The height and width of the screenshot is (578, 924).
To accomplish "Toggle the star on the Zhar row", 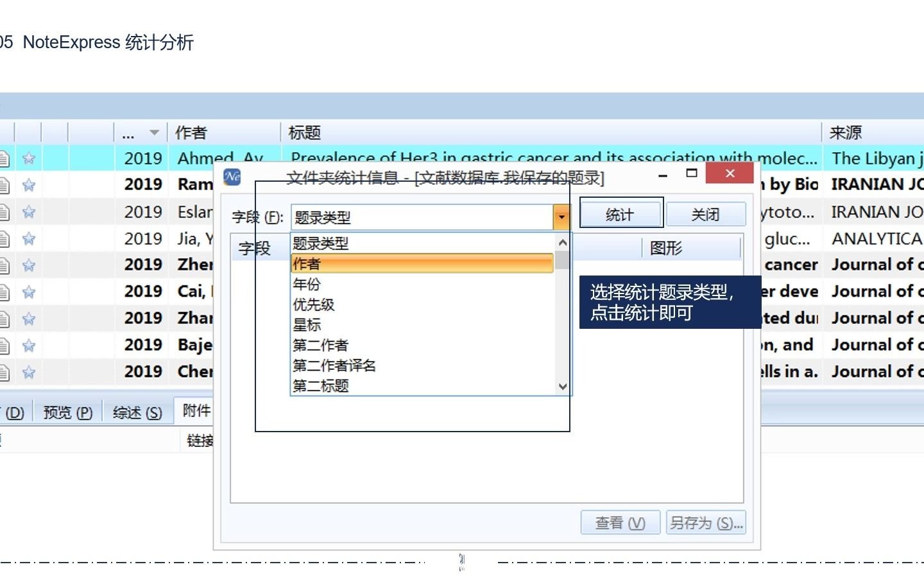I will tap(29, 319).
